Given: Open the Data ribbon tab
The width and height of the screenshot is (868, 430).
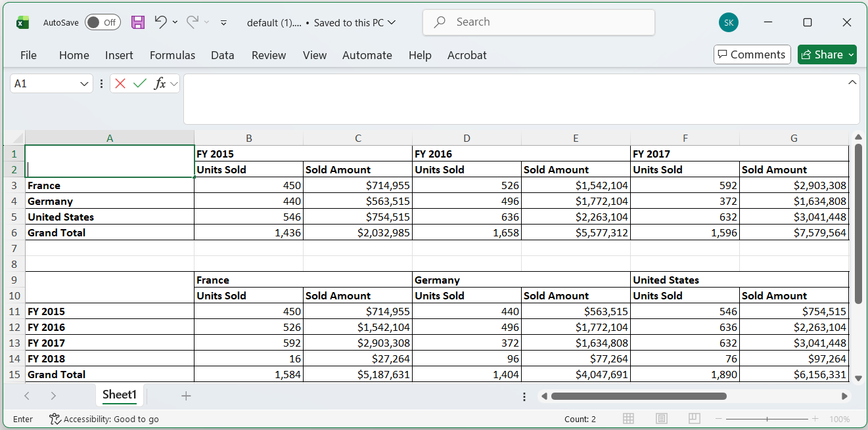Looking at the screenshot, I should (222, 55).
